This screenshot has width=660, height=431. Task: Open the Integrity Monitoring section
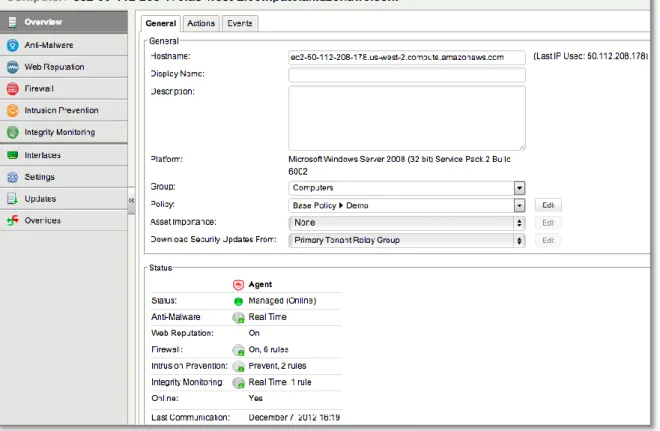click(x=64, y=133)
